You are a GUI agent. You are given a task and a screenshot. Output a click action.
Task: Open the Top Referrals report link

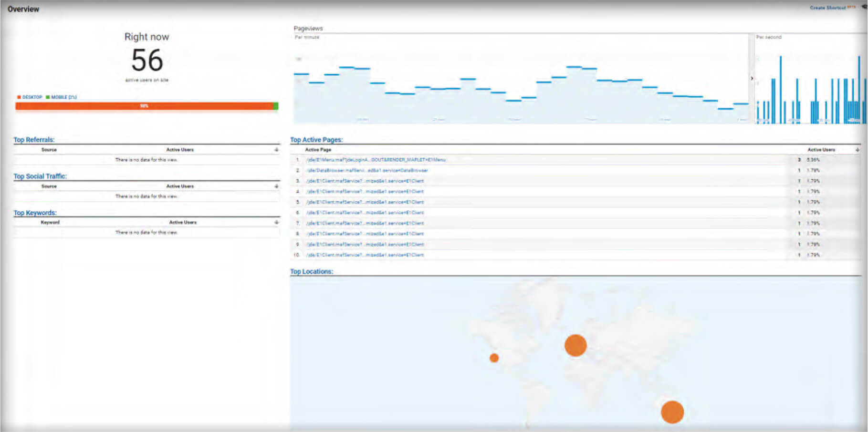(x=34, y=140)
